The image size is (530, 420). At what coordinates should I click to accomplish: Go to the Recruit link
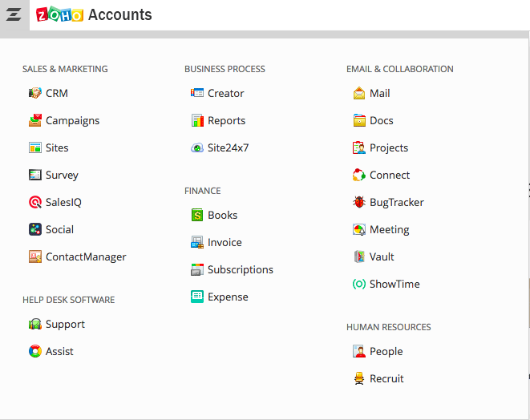click(386, 379)
